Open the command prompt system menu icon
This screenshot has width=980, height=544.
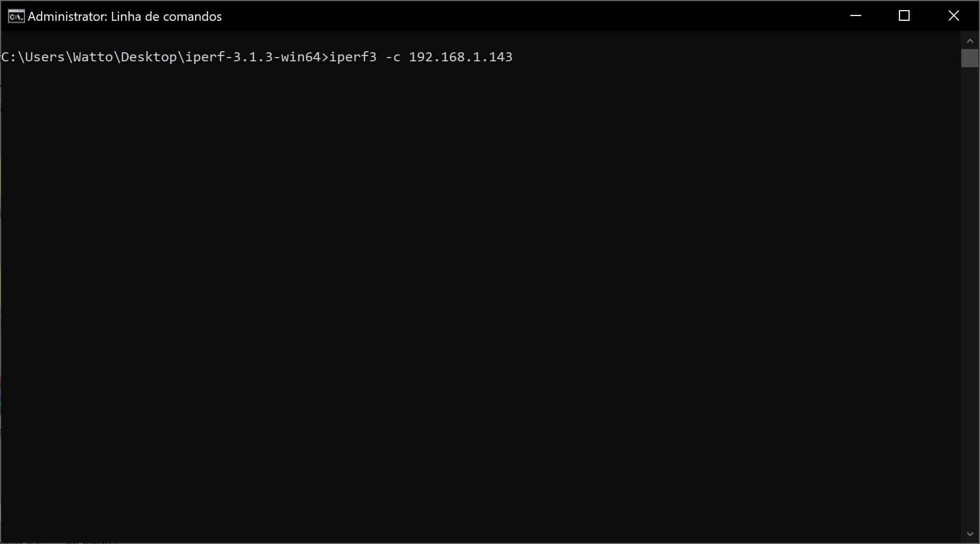click(16, 17)
